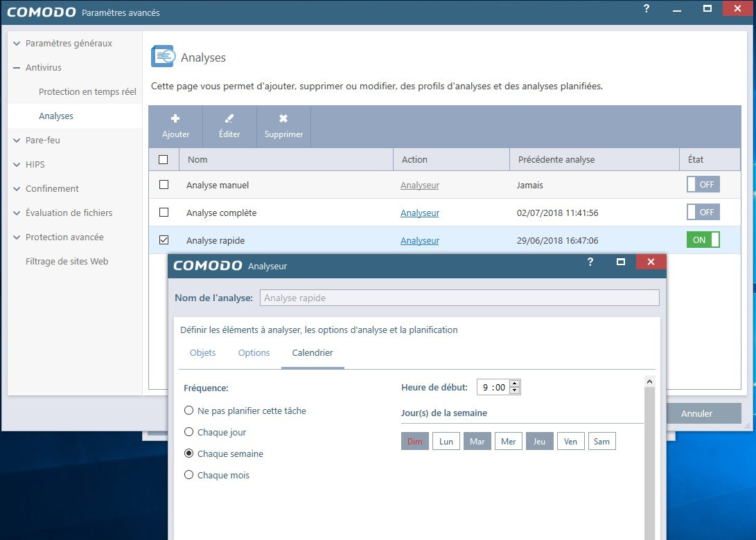Click Analyseur link for Analyse manuel

point(419,185)
